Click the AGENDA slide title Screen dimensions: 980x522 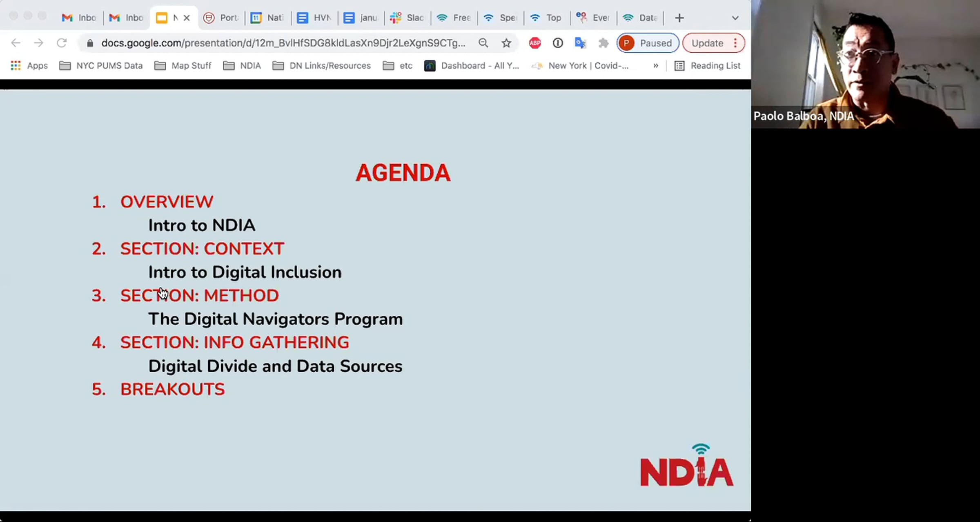(x=403, y=173)
